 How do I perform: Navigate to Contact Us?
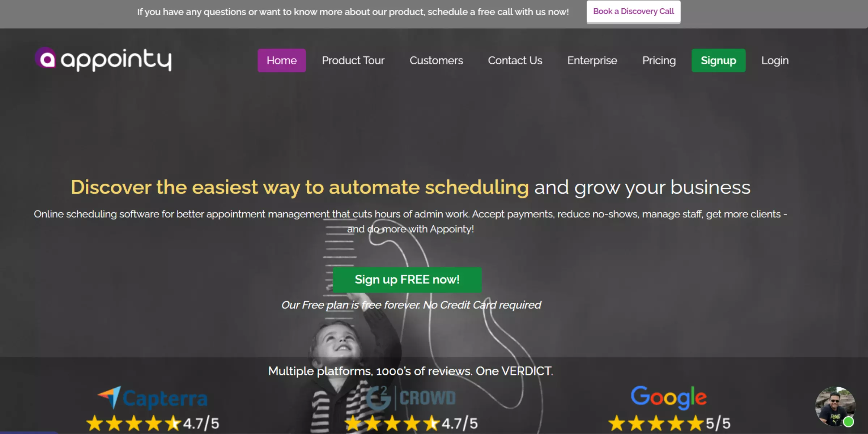pyautogui.click(x=515, y=60)
